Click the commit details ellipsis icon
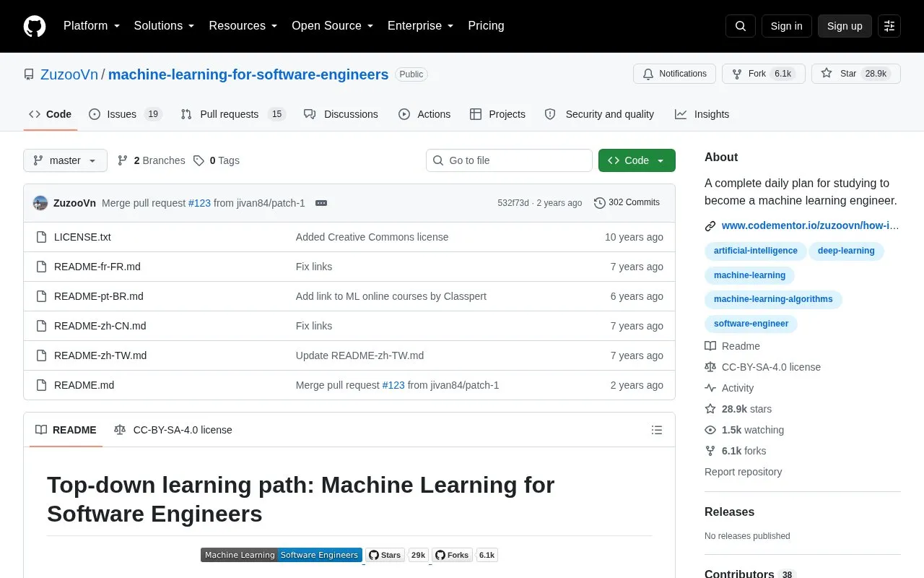 coord(321,203)
